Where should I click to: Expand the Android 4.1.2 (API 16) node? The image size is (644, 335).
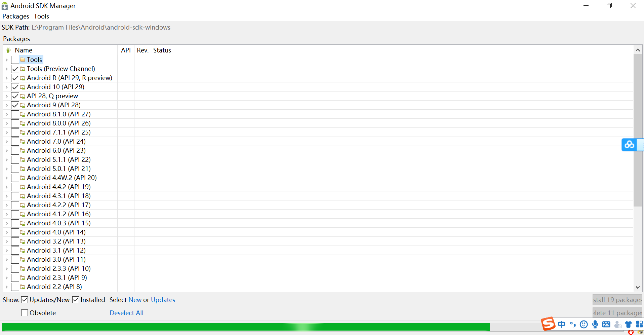pos(6,214)
